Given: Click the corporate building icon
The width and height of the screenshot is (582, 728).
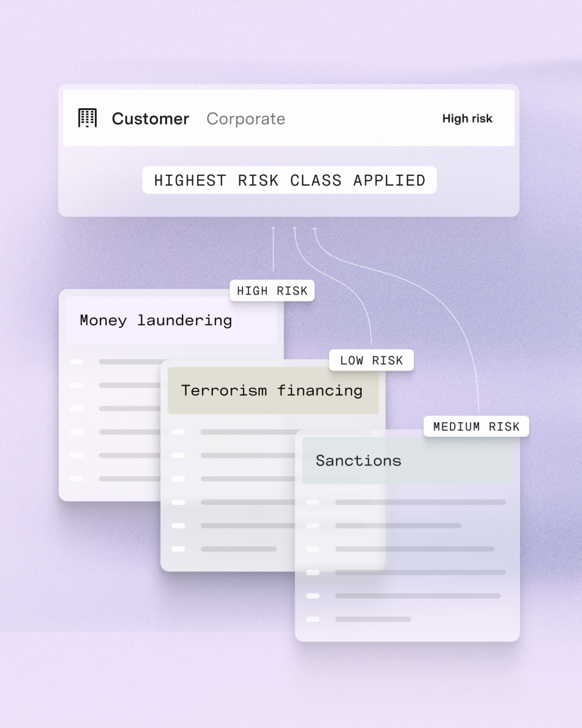Looking at the screenshot, I should (x=87, y=118).
